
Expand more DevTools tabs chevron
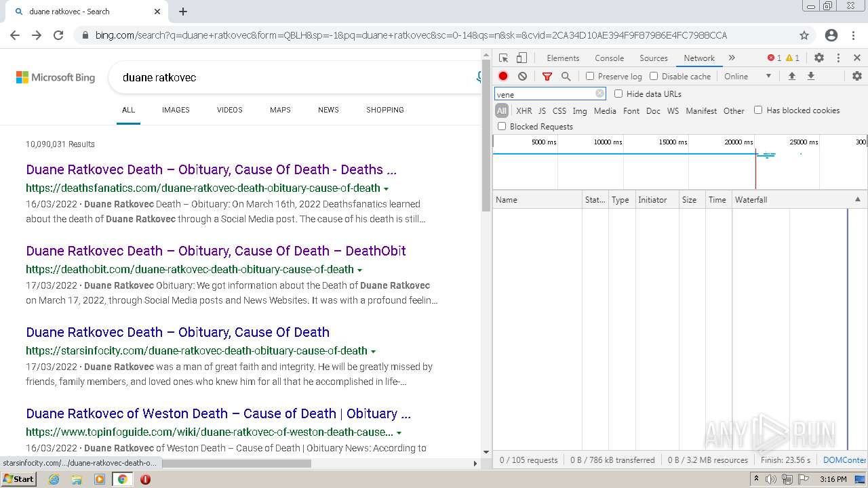point(732,58)
